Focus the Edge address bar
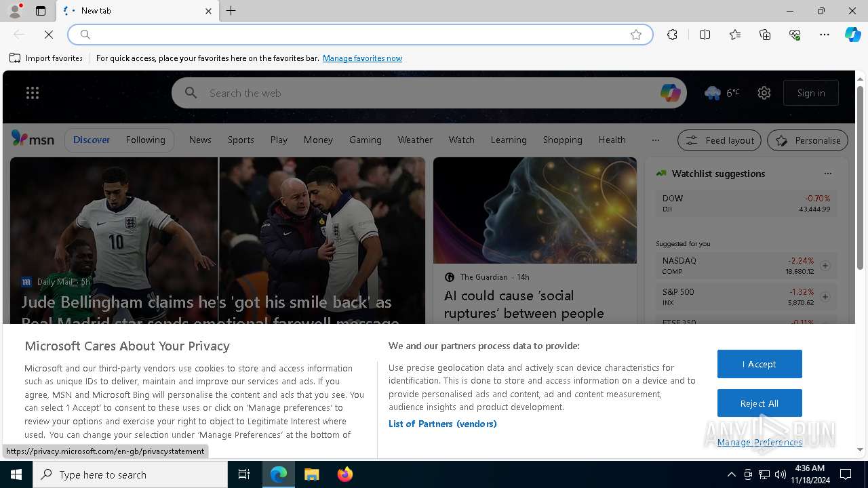Viewport: 868px width, 488px height. coord(359,35)
